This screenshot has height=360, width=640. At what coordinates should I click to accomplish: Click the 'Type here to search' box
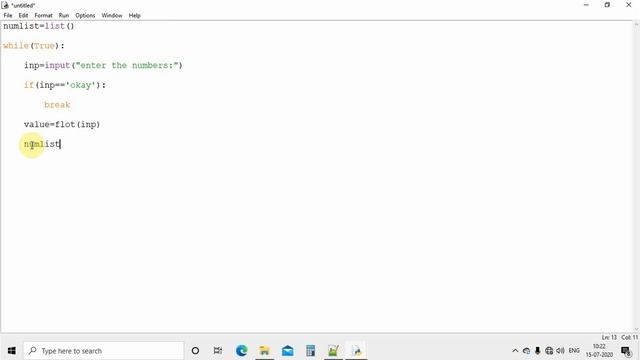(104, 351)
